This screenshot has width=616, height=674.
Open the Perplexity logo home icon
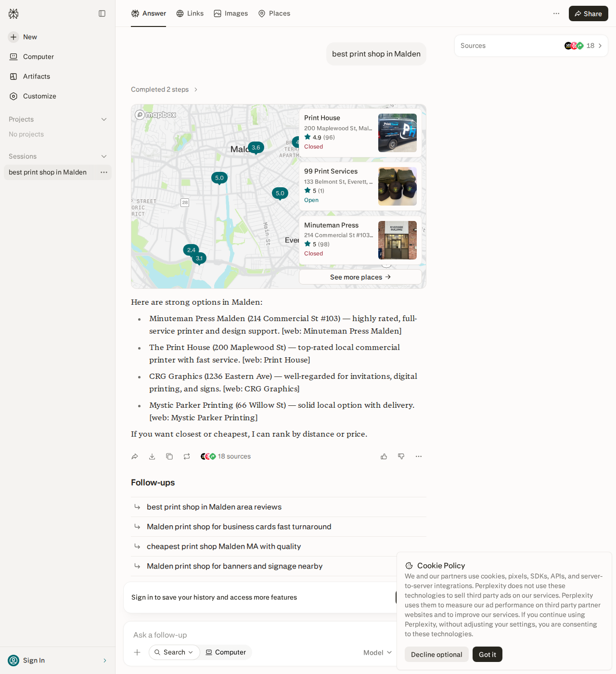13,13
